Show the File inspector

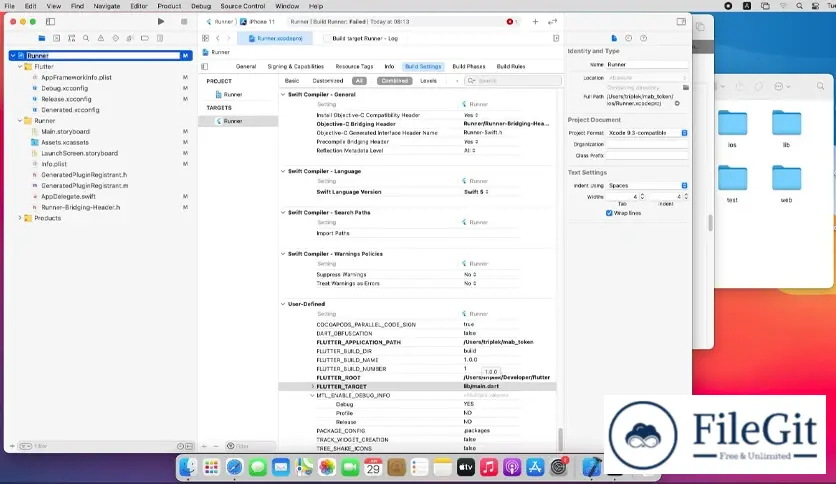614,38
